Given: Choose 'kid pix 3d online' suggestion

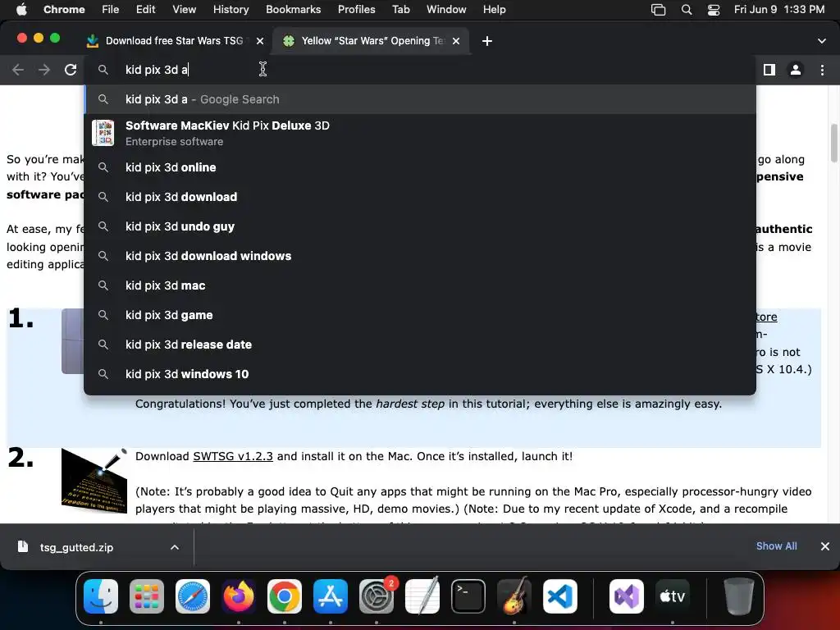Looking at the screenshot, I should pos(420,167).
